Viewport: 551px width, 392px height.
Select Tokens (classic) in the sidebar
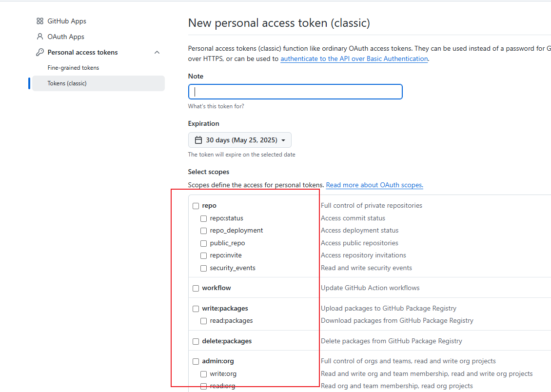coord(67,83)
